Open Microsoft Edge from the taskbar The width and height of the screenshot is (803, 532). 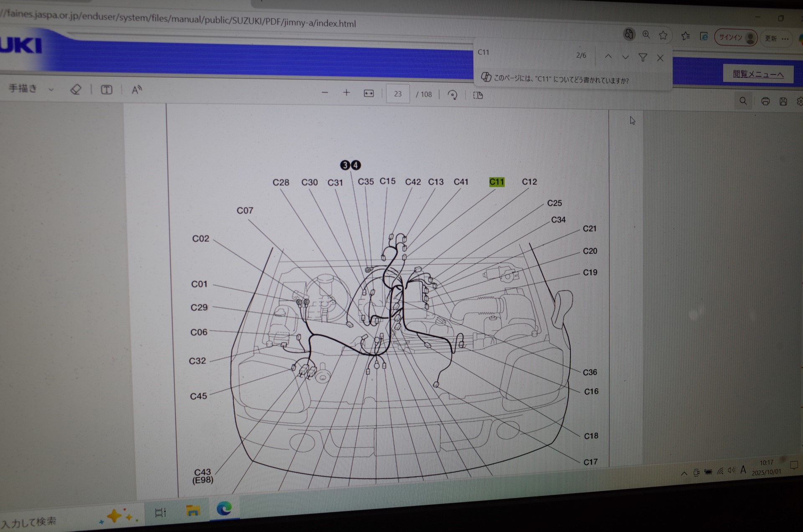click(224, 509)
